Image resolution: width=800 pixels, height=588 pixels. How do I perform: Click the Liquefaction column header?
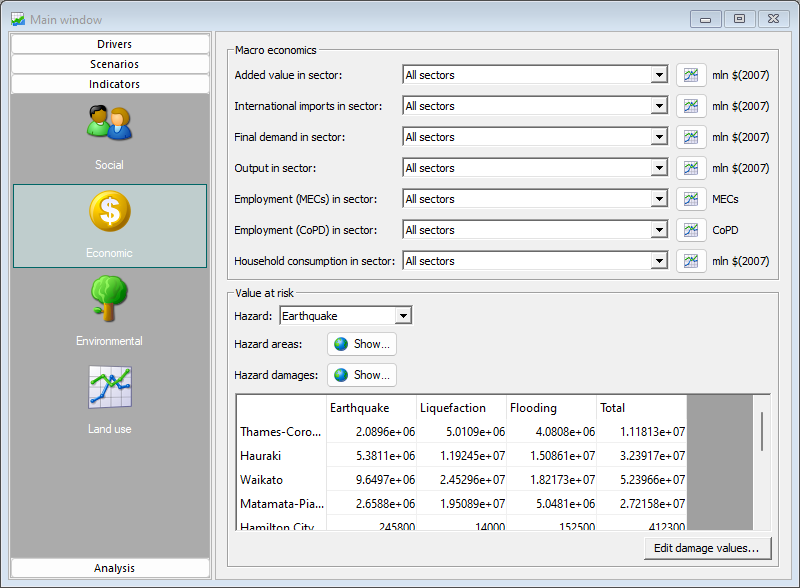pyautogui.click(x=462, y=408)
